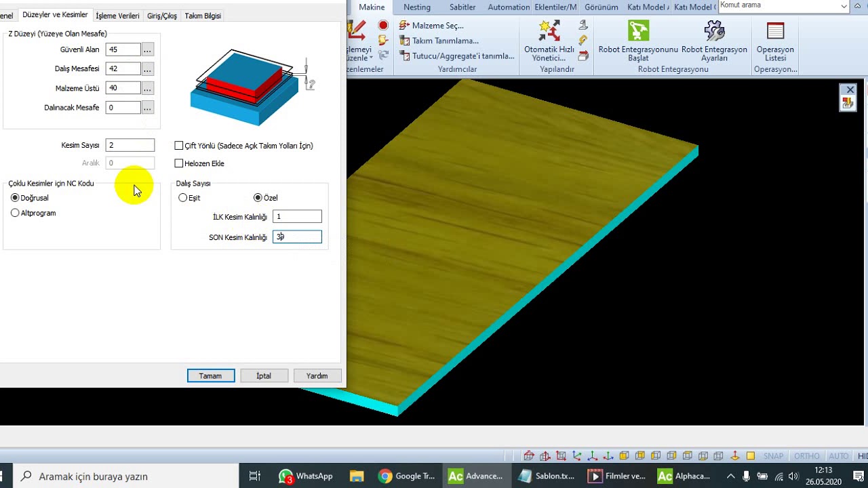
Task: Click the small red box icon in the Yapılandır group
Action: tap(583, 56)
